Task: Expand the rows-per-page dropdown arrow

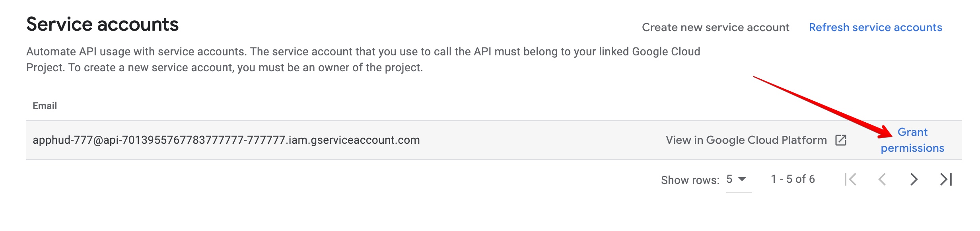Action: 742,179
